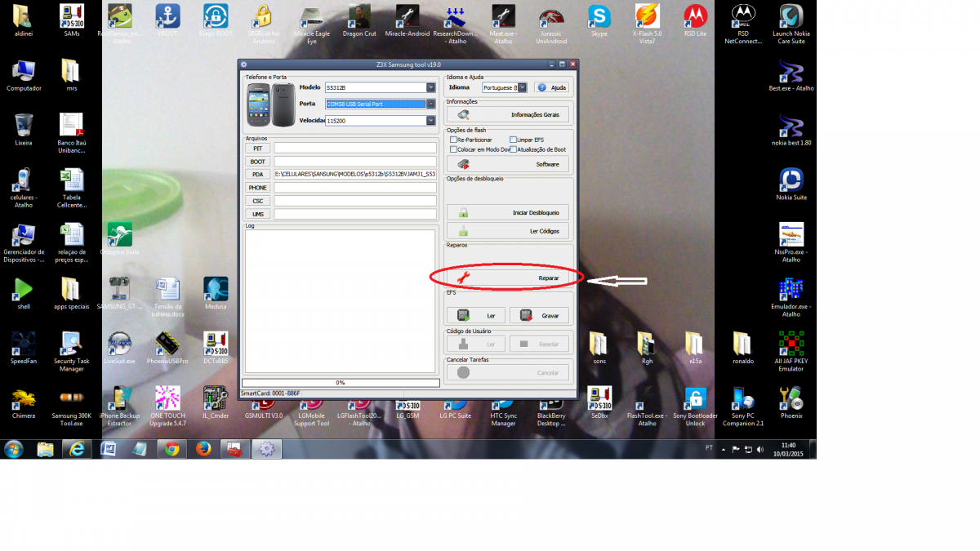Click the Reparar button

[507, 278]
